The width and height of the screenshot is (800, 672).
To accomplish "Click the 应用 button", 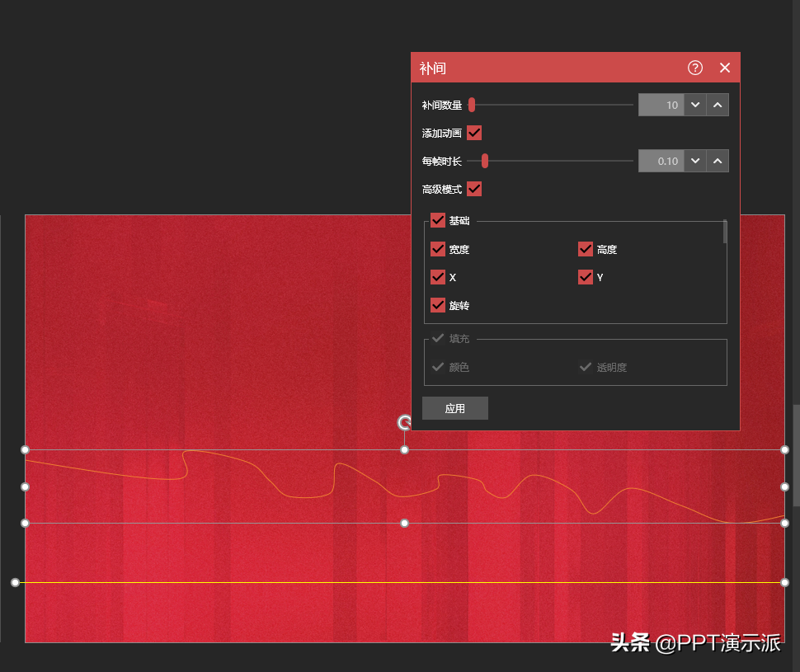I will pos(454,408).
